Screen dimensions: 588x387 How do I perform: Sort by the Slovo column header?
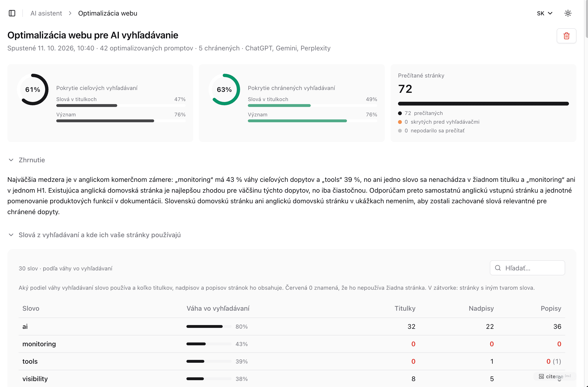point(31,308)
